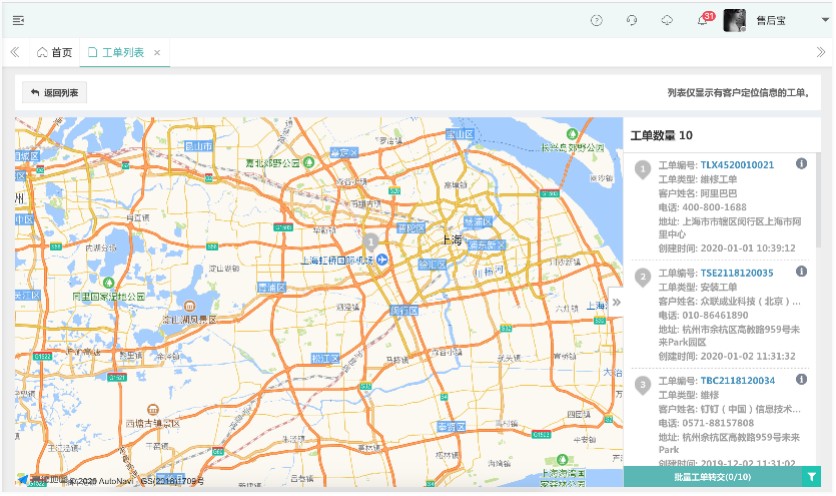Click creation time 2020-01-01 10:39:12
Screen dimensions: 836x496
coord(747,248)
